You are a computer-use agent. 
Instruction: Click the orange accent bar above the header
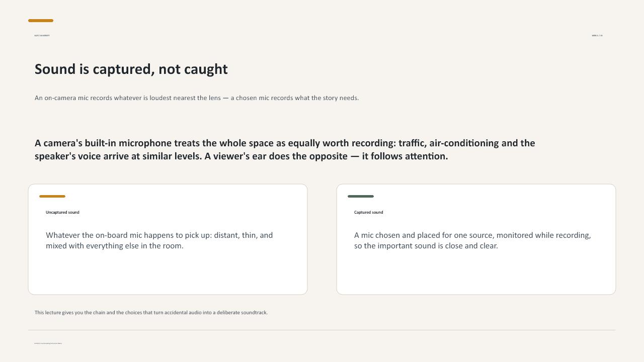41,21
